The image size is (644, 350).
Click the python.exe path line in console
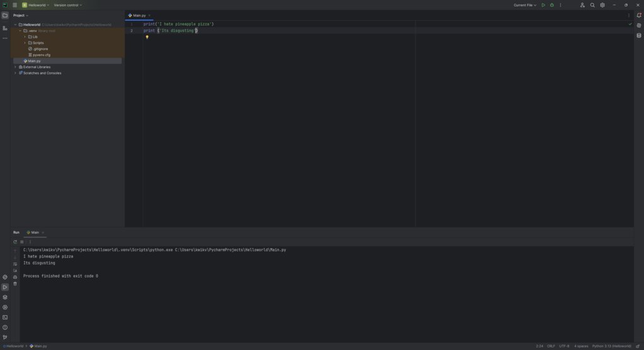pyautogui.click(x=154, y=250)
